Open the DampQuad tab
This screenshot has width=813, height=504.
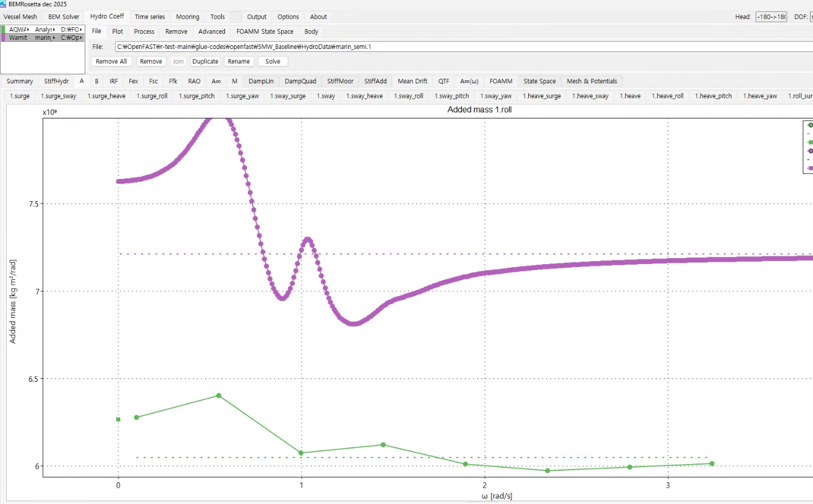pos(300,81)
